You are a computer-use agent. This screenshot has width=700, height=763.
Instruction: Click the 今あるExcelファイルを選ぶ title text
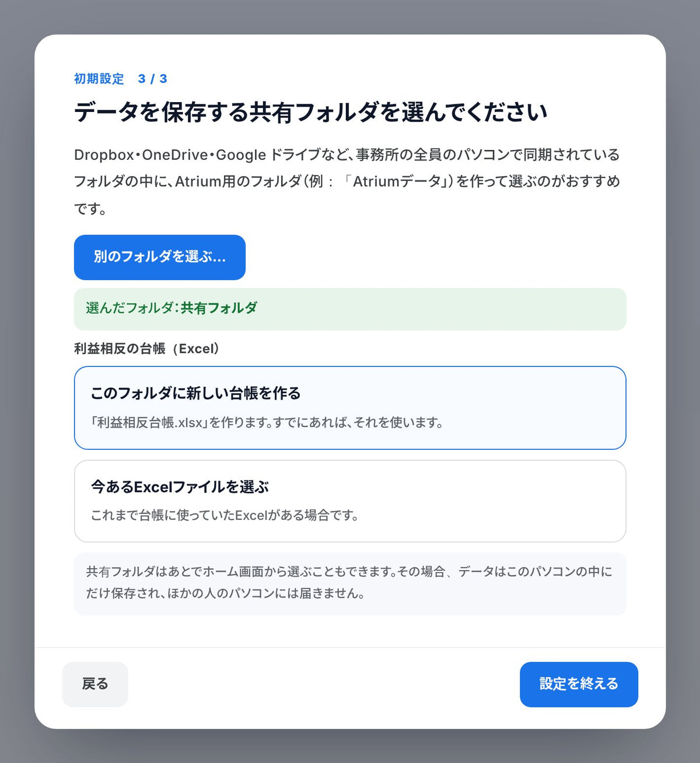pos(180,487)
